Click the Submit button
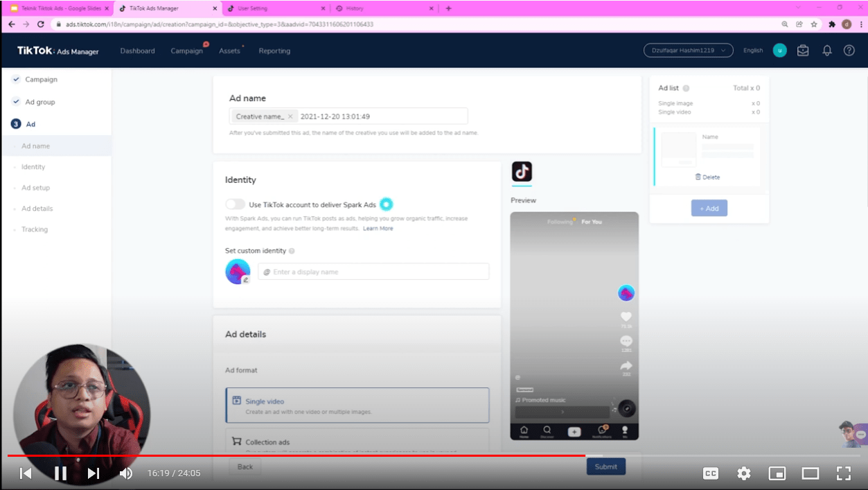868x490 pixels. tap(605, 466)
